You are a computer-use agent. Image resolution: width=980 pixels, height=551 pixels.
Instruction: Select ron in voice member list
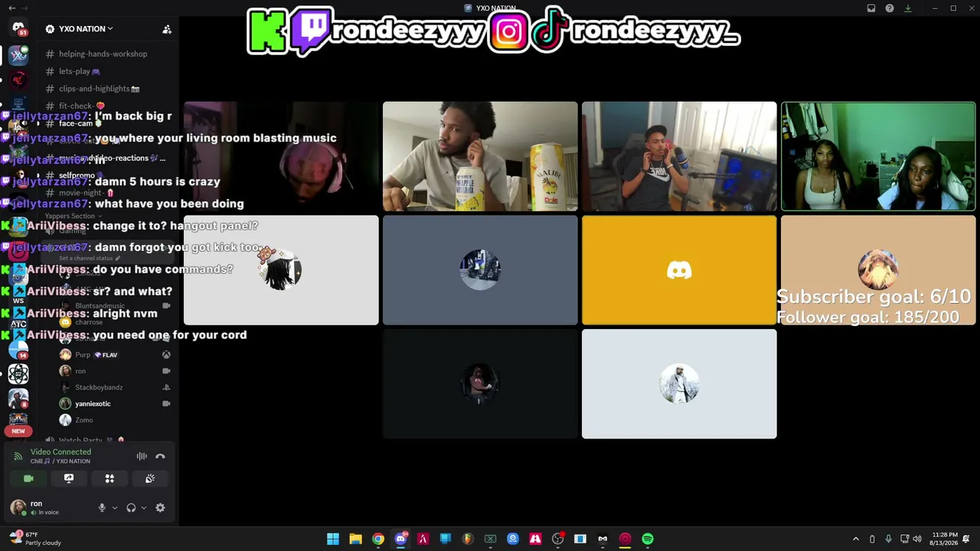(x=115, y=371)
